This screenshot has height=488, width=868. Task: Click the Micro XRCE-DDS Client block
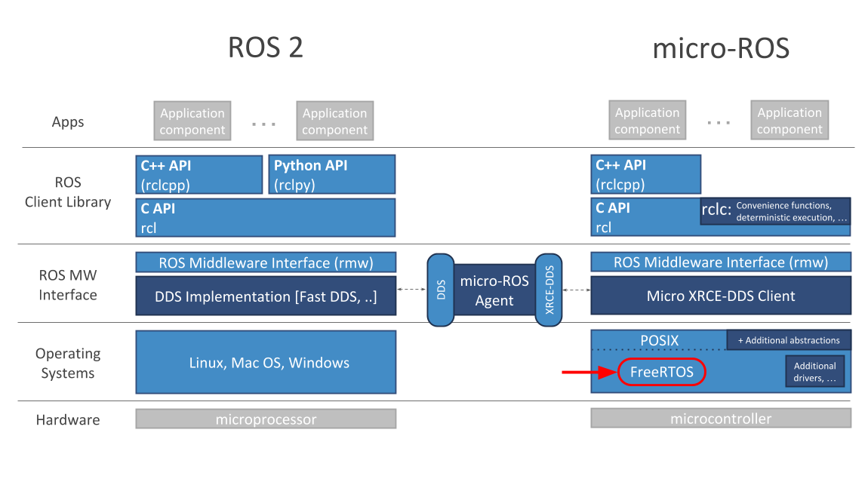coord(721,296)
